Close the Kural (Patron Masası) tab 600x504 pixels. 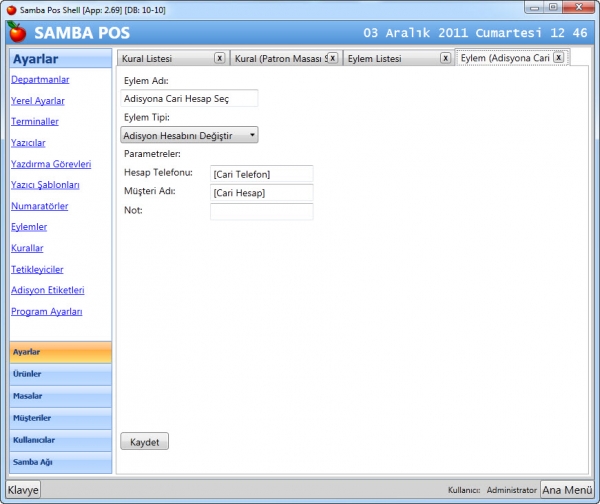(333, 58)
